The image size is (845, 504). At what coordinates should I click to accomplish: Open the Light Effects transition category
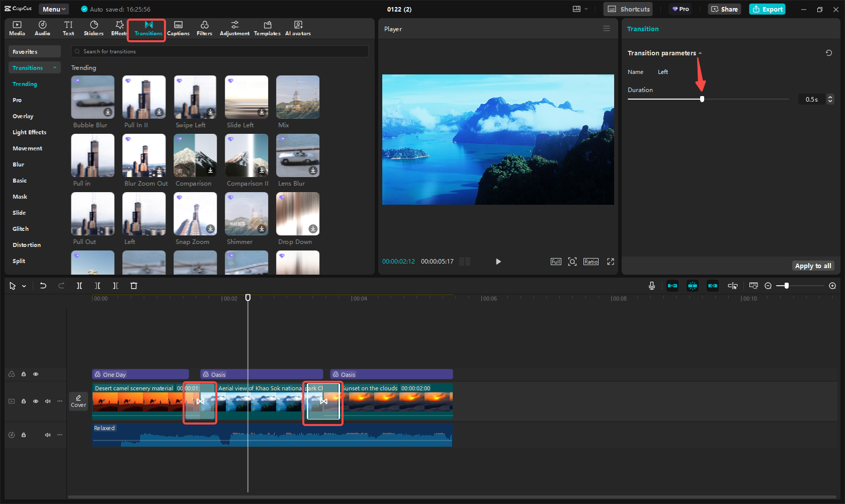pos(30,132)
